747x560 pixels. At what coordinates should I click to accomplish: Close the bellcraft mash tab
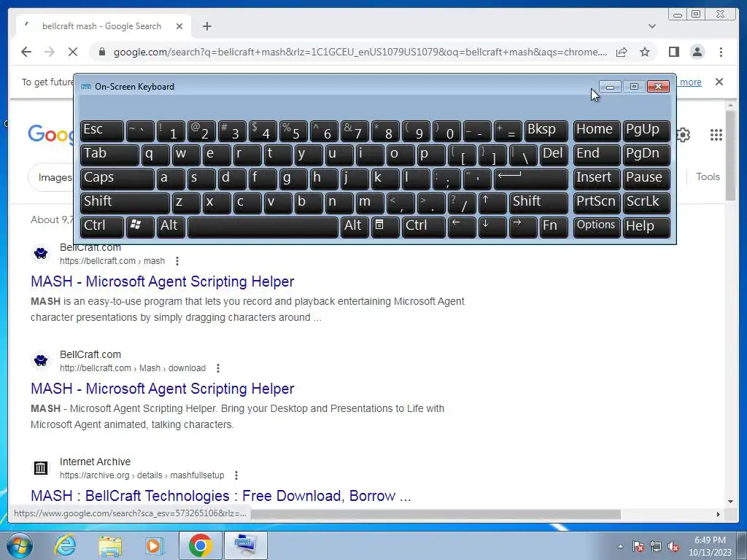(179, 26)
